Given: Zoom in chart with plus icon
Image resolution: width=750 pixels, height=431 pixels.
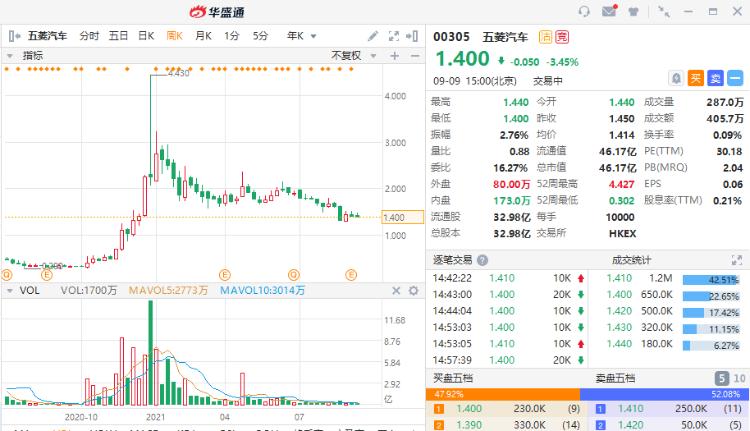Looking at the screenshot, I should tap(395, 56).
